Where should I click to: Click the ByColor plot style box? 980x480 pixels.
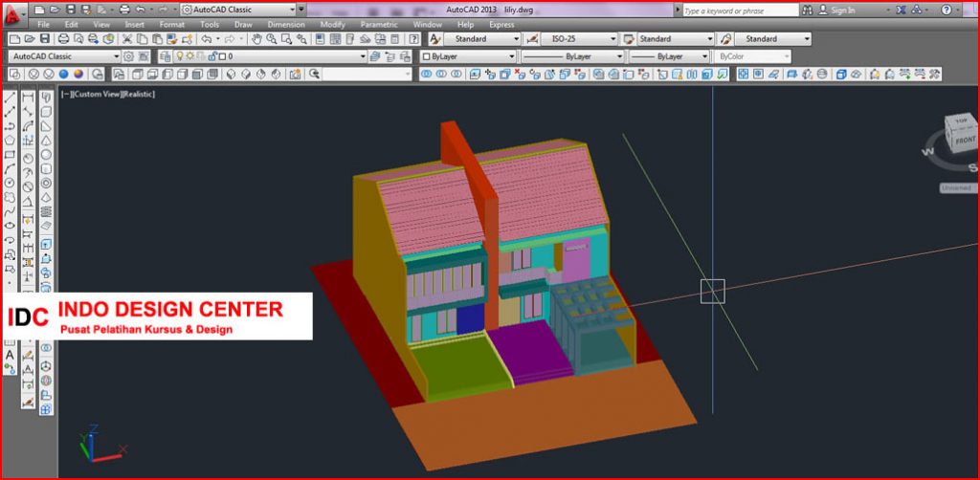point(752,56)
